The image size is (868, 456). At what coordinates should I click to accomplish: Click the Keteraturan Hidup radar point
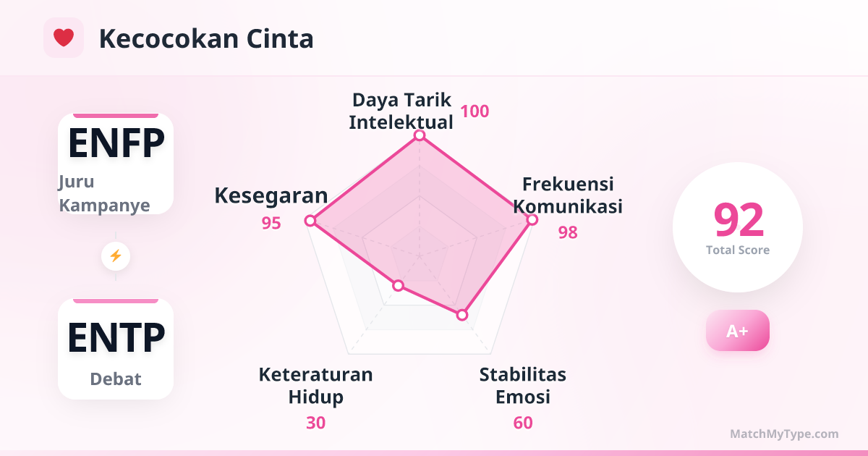398,286
